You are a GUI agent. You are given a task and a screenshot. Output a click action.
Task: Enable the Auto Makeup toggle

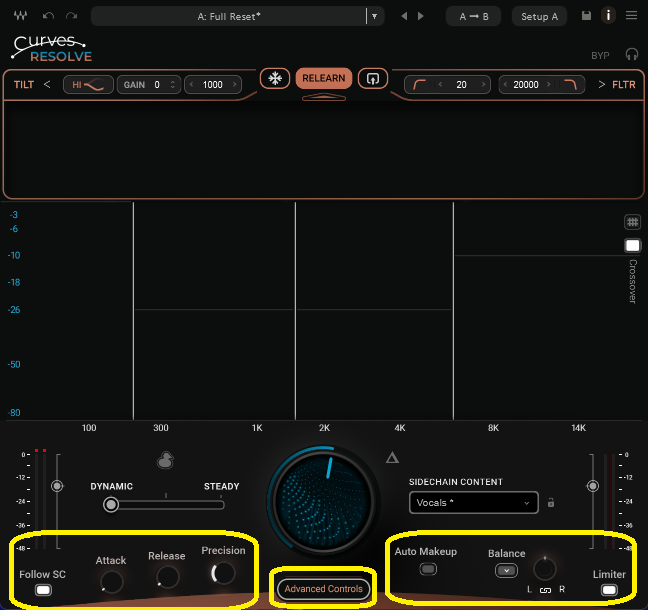(428, 569)
